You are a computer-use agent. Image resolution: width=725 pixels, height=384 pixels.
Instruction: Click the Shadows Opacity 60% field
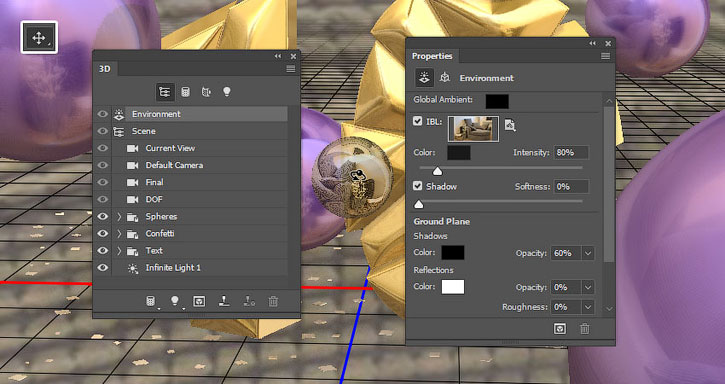coord(566,254)
